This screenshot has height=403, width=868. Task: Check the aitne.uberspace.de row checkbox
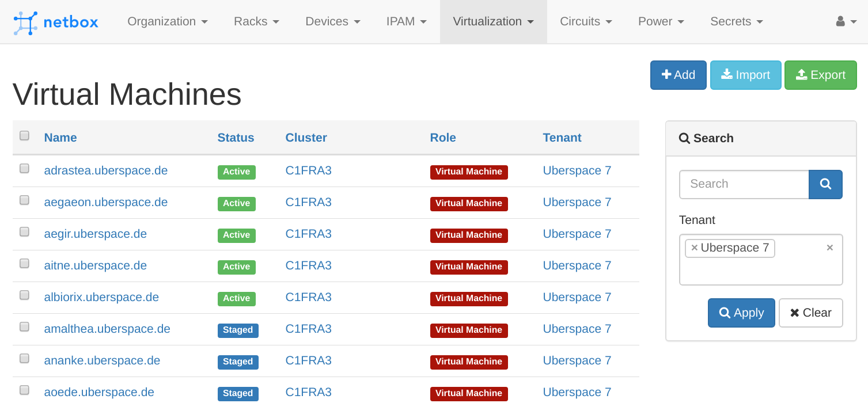(24, 264)
